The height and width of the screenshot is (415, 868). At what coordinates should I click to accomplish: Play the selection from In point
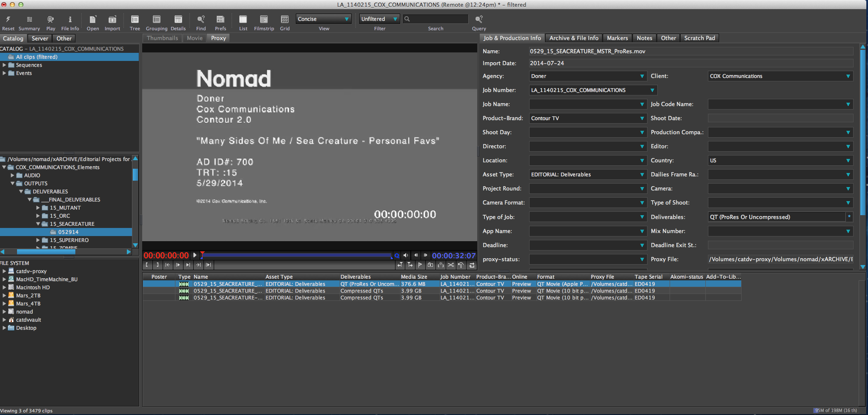[178, 265]
